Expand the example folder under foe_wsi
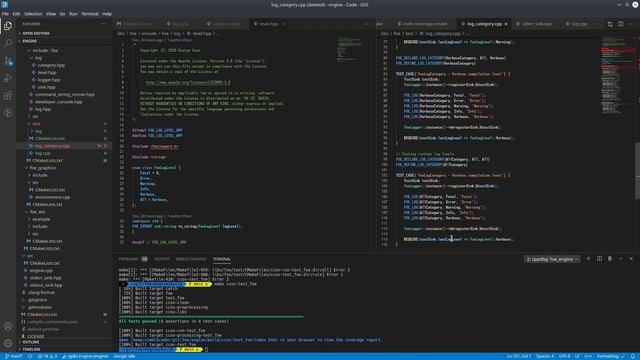 click(41, 220)
